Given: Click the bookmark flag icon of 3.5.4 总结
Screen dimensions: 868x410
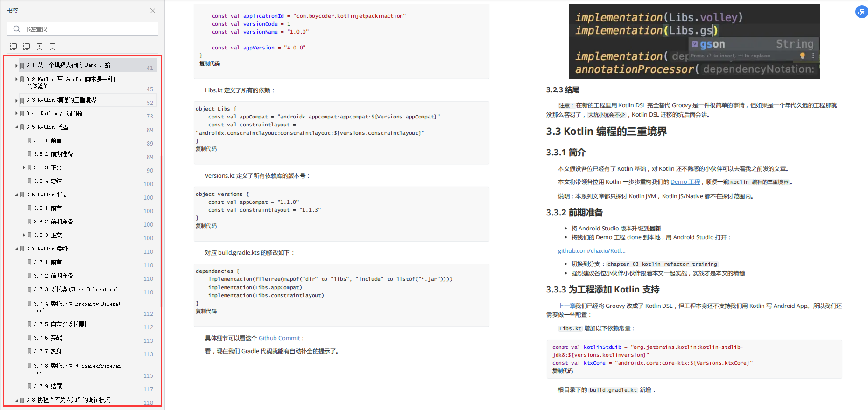Looking at the screenshot, I should (29, 181).
